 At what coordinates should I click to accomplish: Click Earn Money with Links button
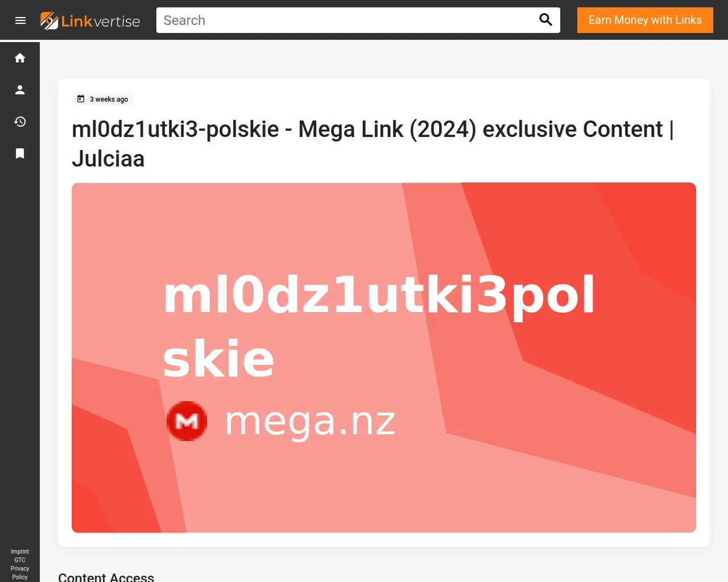[645, 20]
